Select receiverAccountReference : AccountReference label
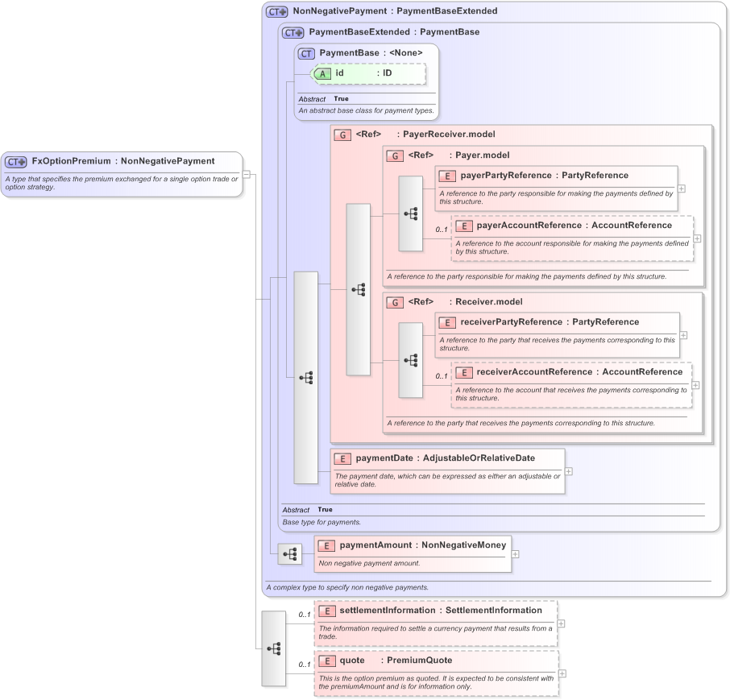The height and width of the screenshot is (700, 730). click(x=579, y=372)
